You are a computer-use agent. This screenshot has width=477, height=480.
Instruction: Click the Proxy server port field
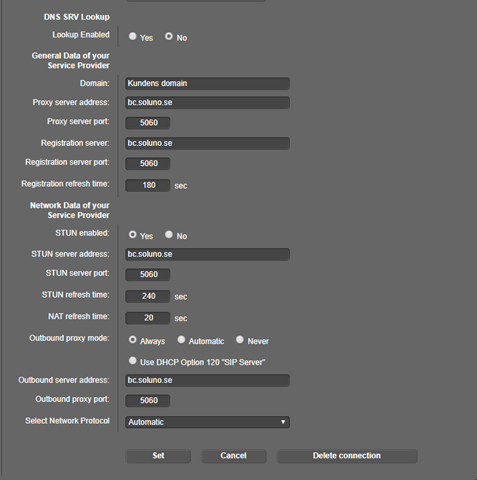(148, 123)
